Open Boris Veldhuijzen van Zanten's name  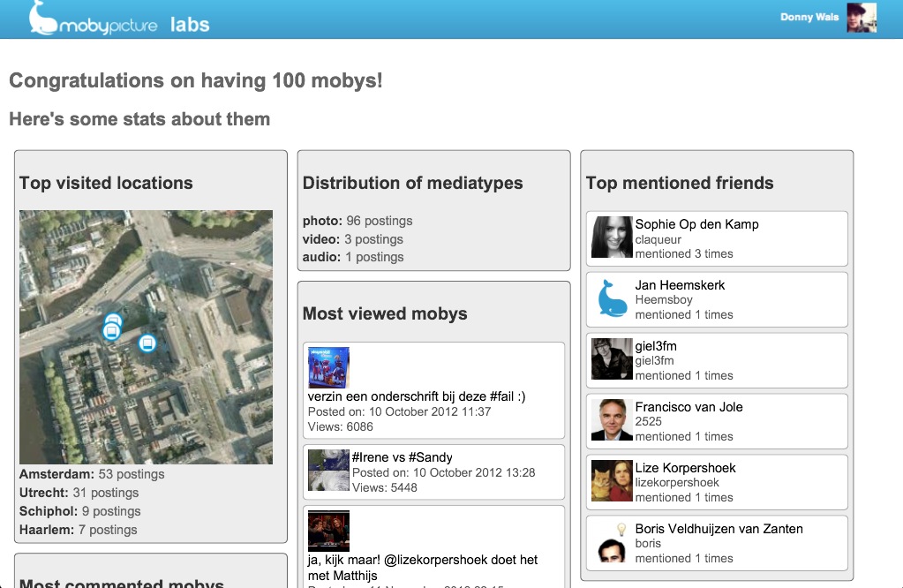tap(719, 529)
